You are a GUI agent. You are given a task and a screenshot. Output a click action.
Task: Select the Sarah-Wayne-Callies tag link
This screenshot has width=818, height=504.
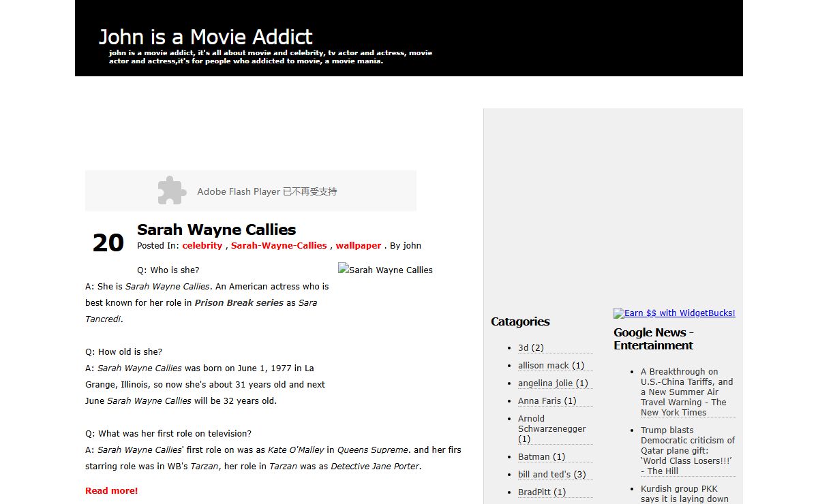[279, 246]
